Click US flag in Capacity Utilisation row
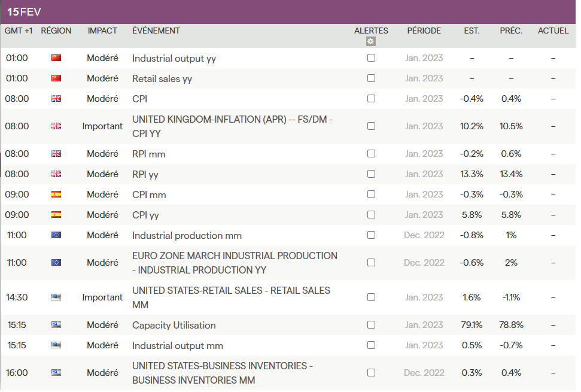This screenshot has width=581, height=392. [56, 325]
